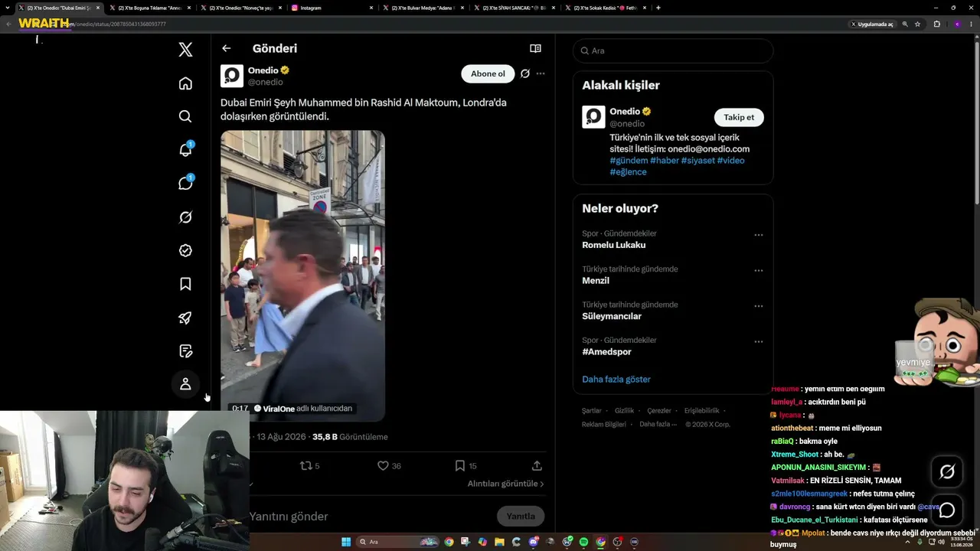Go back with arrow beside Gönderi
Screen dimensions: 980x551
tap(227, 48)
